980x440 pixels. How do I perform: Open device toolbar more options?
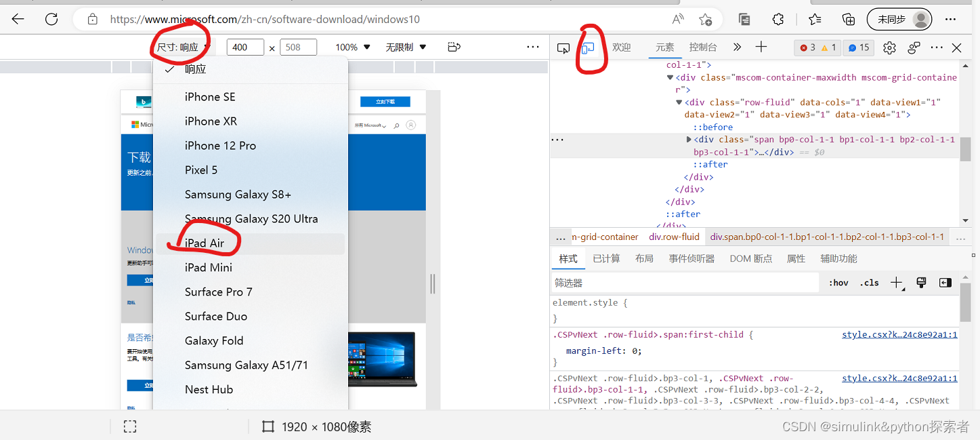pyautogui.click(x=533, y=47)
